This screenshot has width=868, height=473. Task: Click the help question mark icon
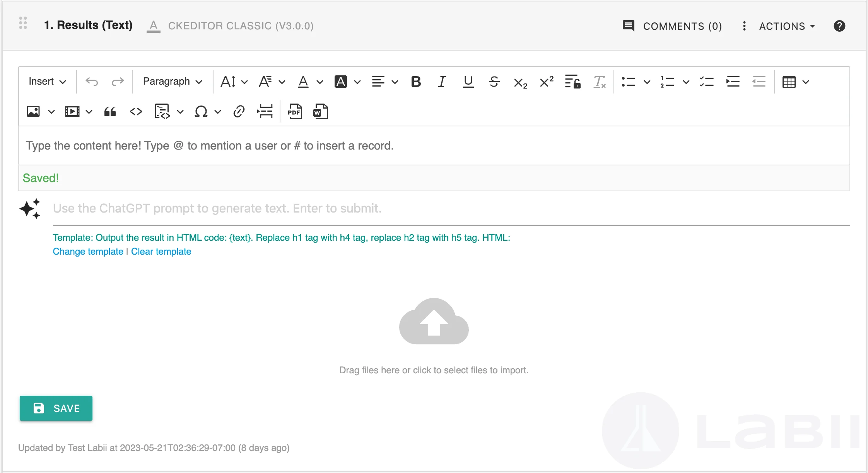tap(839, 26)
